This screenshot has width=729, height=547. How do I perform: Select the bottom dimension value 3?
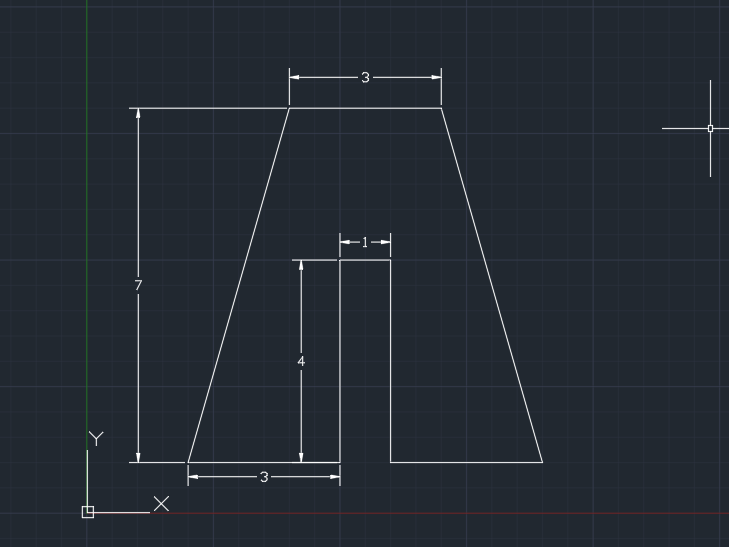(264, 477)
